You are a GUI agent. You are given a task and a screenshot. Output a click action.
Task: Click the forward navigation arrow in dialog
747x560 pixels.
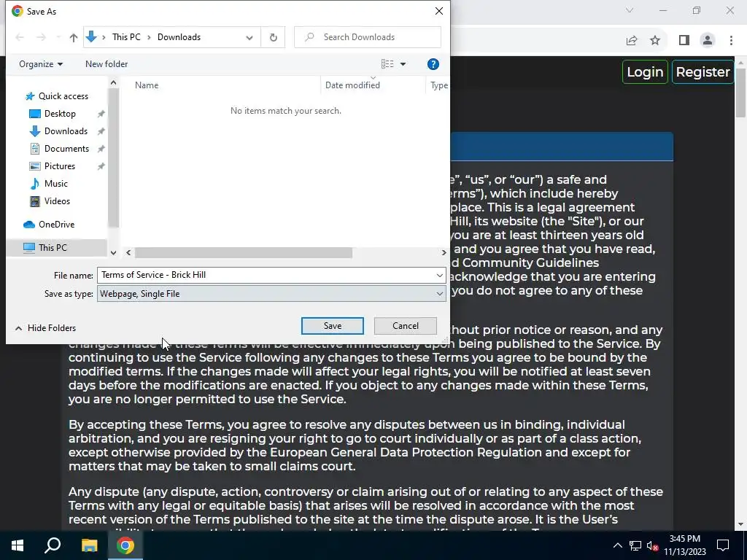[x=41, y=37]
